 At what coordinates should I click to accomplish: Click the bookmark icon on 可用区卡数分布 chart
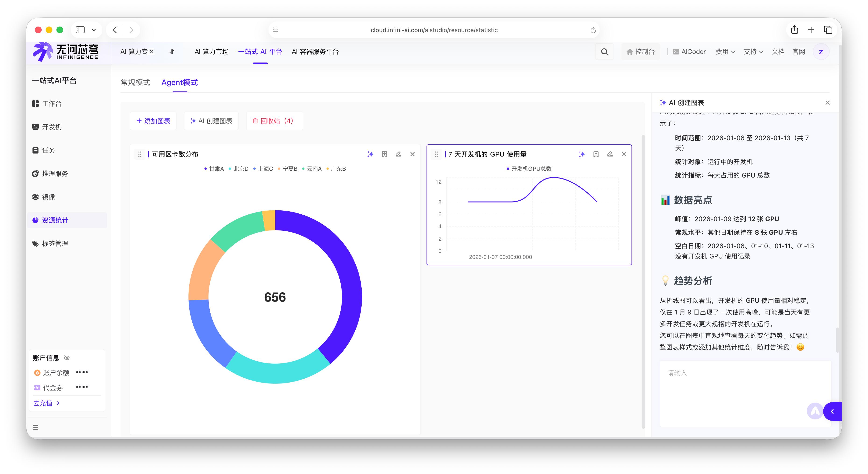tap(385, 154)
